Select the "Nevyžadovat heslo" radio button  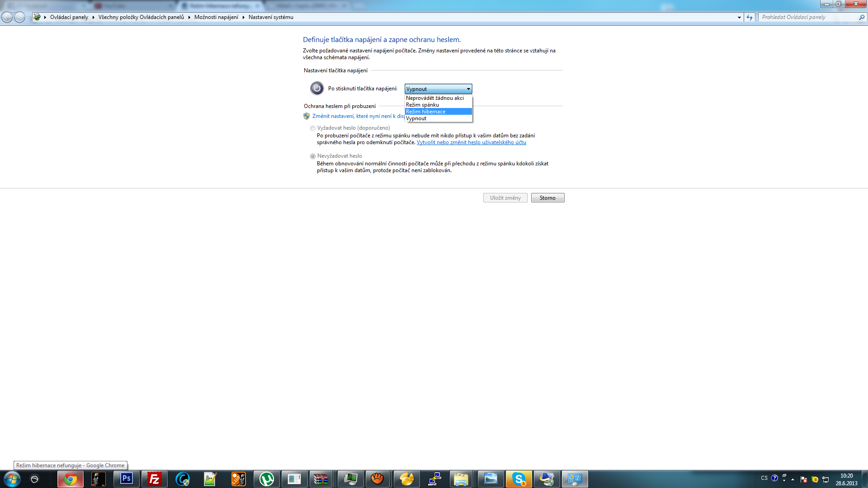coord(312,156)
